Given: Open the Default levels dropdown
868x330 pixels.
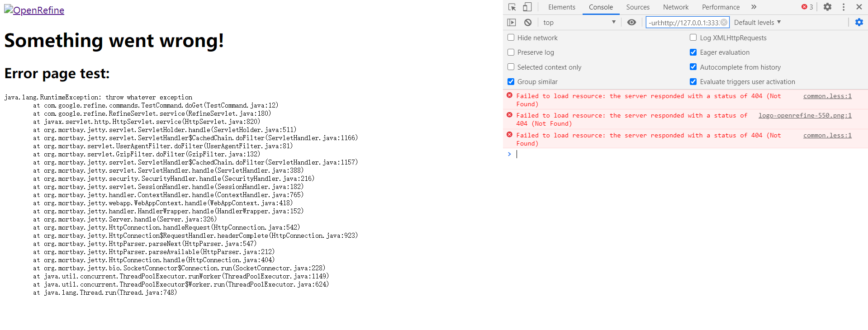Looking at the screenshot, I should coord(758,22).
